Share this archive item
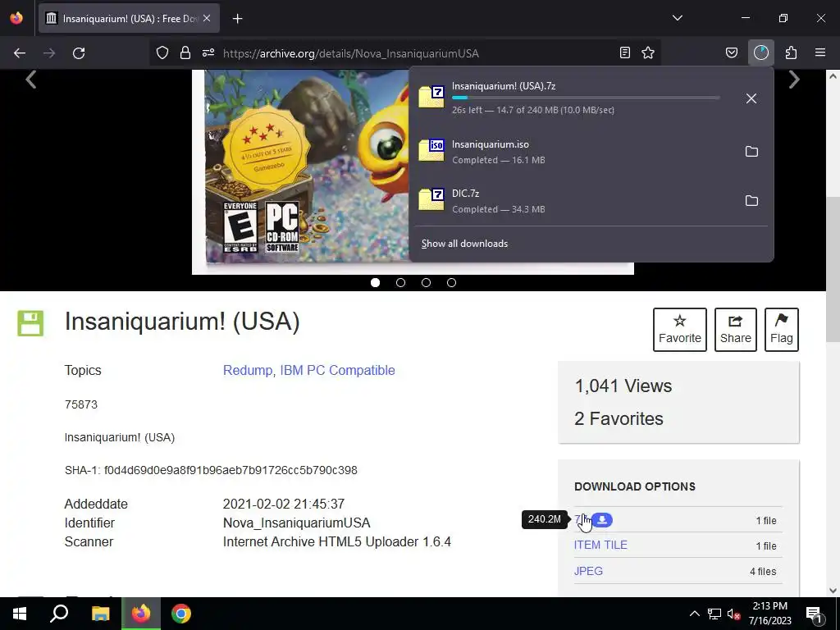Screen dimensions: 840x630 [x=736, y=330]
